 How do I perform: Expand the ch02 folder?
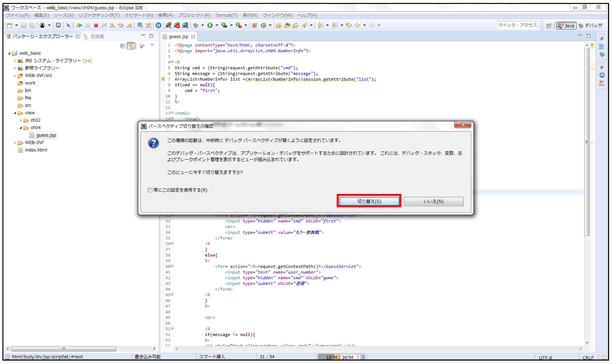pos(22,120)
